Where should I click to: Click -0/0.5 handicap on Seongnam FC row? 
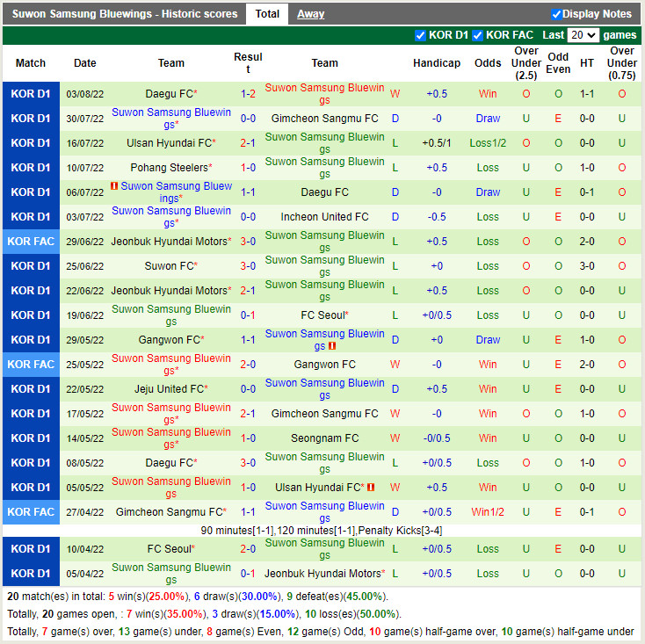coord(437,438)
